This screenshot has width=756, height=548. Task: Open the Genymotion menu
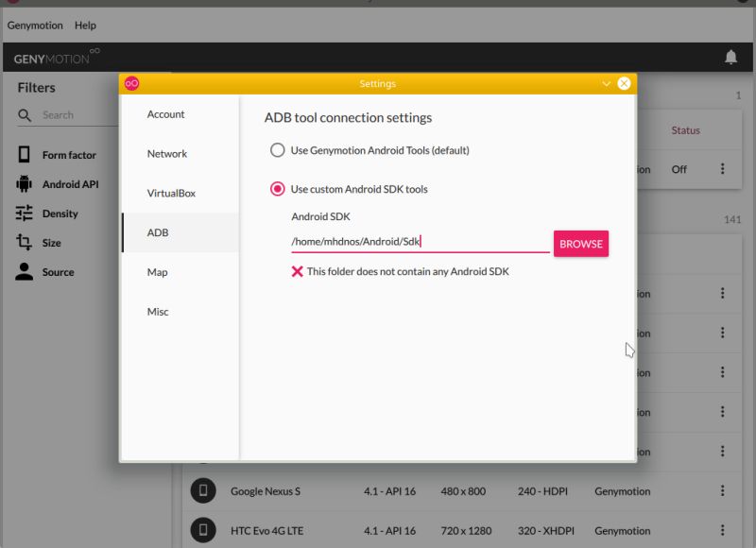pyautogui.click(x=34, y=26)
